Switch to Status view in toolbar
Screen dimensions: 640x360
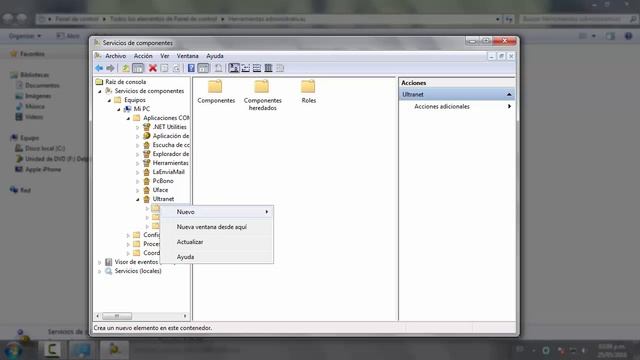(280, 68)
